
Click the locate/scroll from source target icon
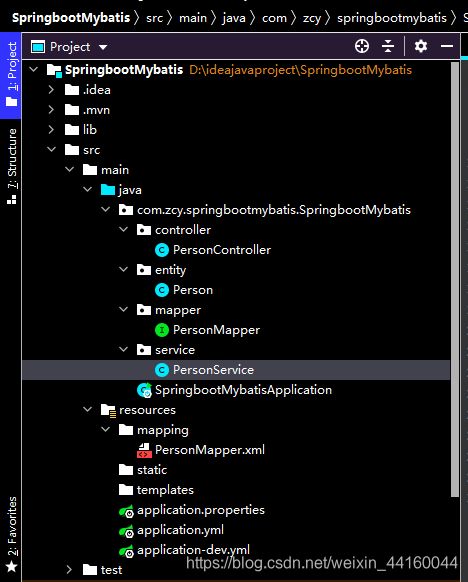(361, 46)
